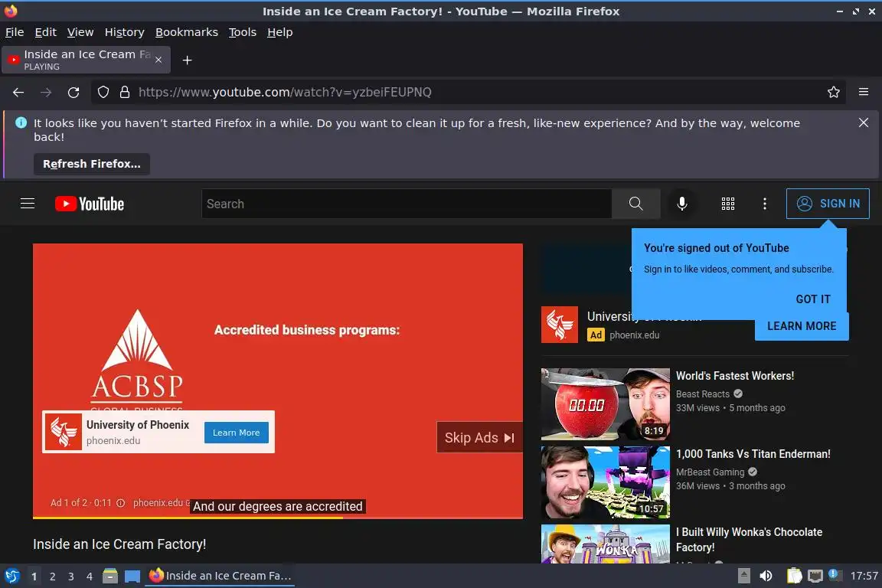
Task: Click the 17:57 clock in taskbar
Action: (x=864, y=577)
